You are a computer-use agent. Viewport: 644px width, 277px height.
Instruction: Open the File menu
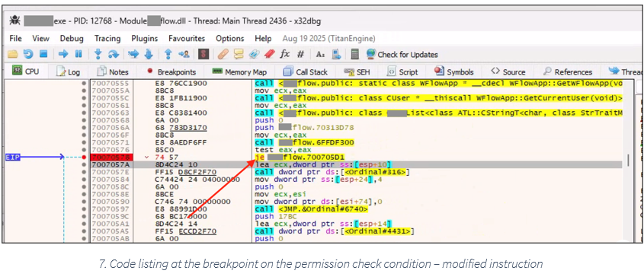click(x=15, y=39)
